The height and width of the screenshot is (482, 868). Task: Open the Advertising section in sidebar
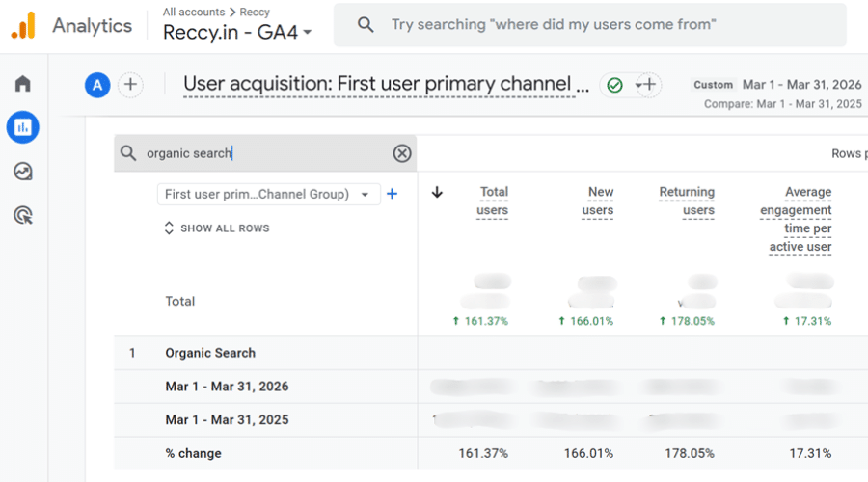pyautogui.click(x=23, y=215)
